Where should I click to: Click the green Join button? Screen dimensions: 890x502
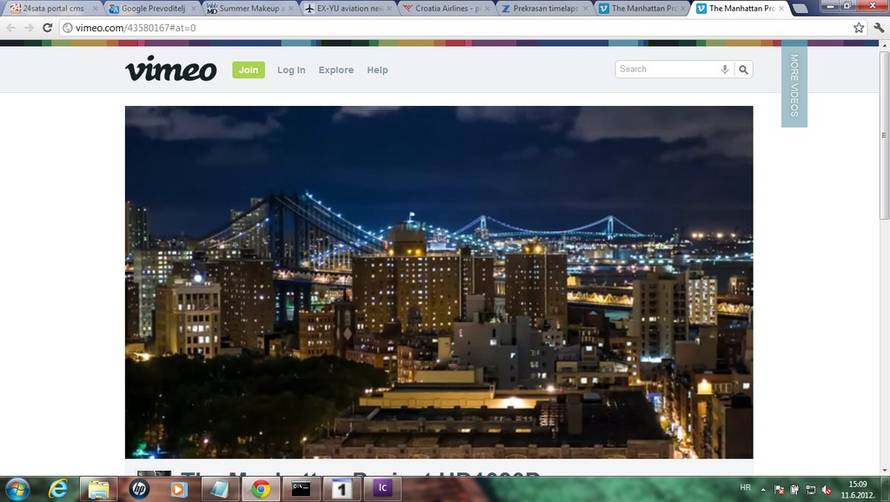(248, 70)
